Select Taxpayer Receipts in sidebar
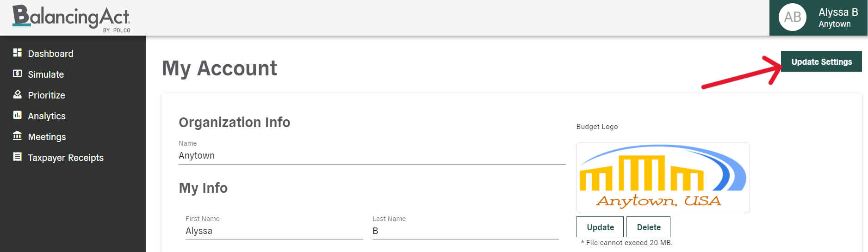This screenshot has width=868, height=252. (x=66, y=158)
